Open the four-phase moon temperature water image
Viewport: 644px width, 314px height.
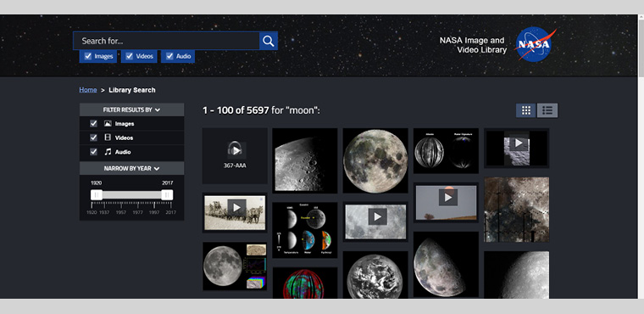pos(305,230)
